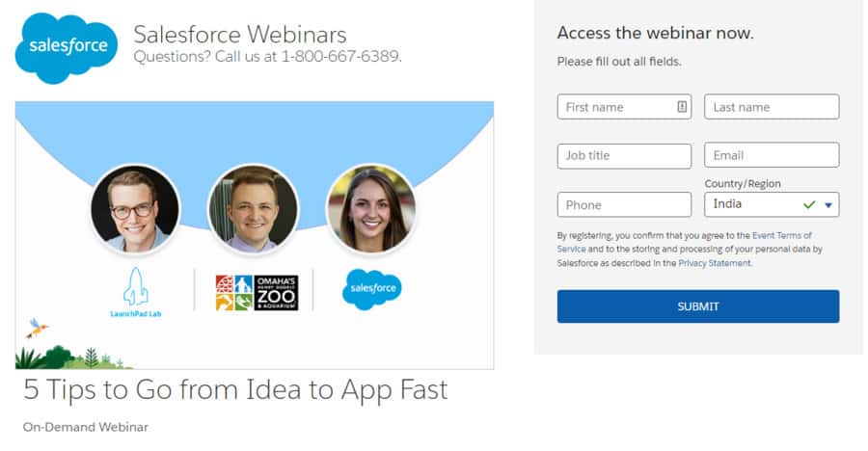Click the blue SUBMIT button

[698, 306]
